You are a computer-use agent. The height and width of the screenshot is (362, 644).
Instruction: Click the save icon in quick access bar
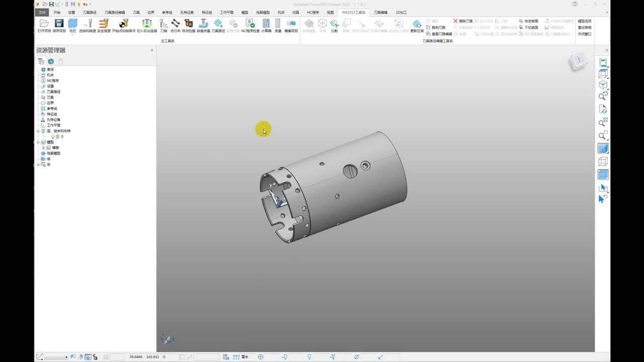(x=51, y=4)
